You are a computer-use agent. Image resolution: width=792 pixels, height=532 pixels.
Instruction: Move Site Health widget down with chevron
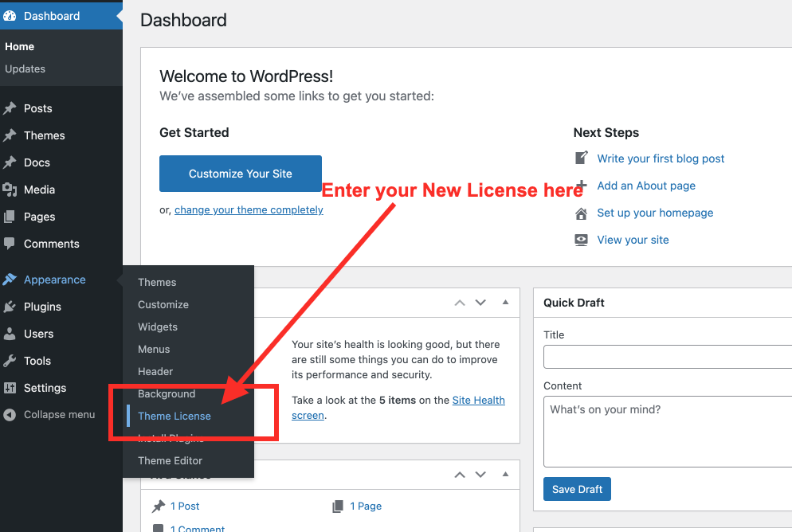(480, 303)
